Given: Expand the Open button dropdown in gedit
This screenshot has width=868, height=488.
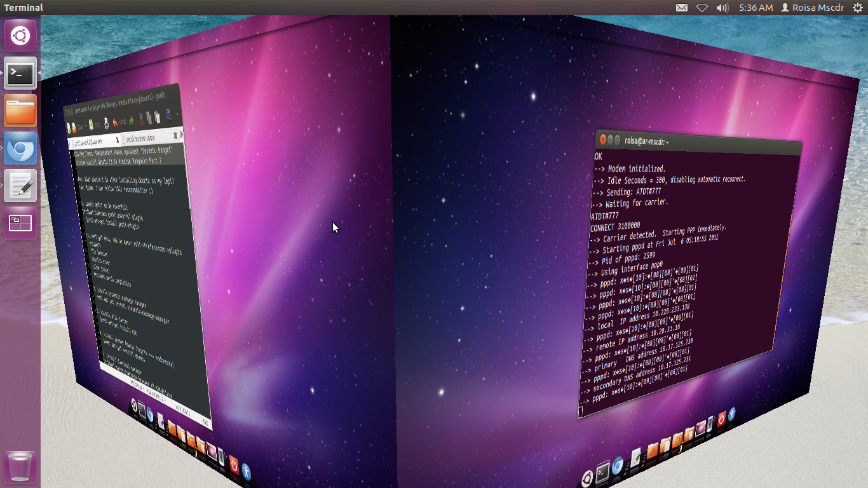Looking at the screenshot, I should [86, 125].
